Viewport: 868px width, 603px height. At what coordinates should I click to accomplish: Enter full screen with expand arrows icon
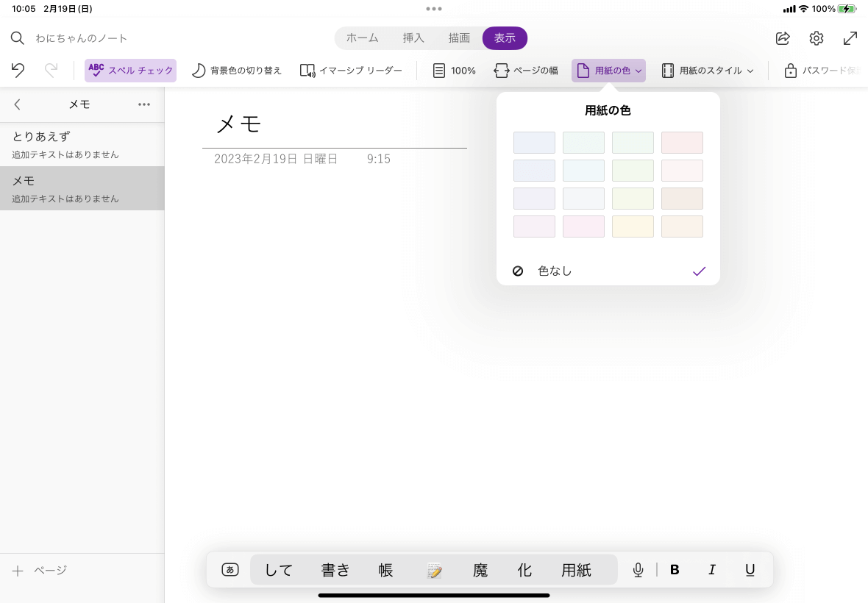(x=850, y=38)
